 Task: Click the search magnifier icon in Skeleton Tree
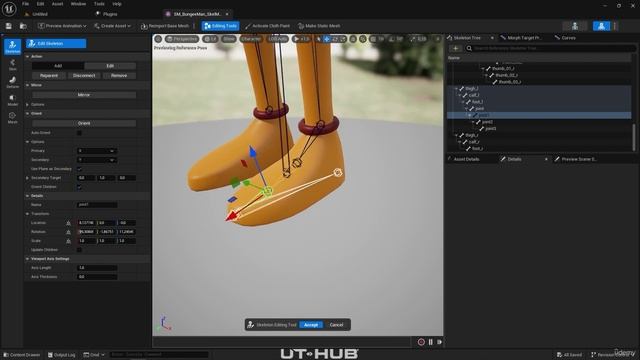tap(469, 48)
